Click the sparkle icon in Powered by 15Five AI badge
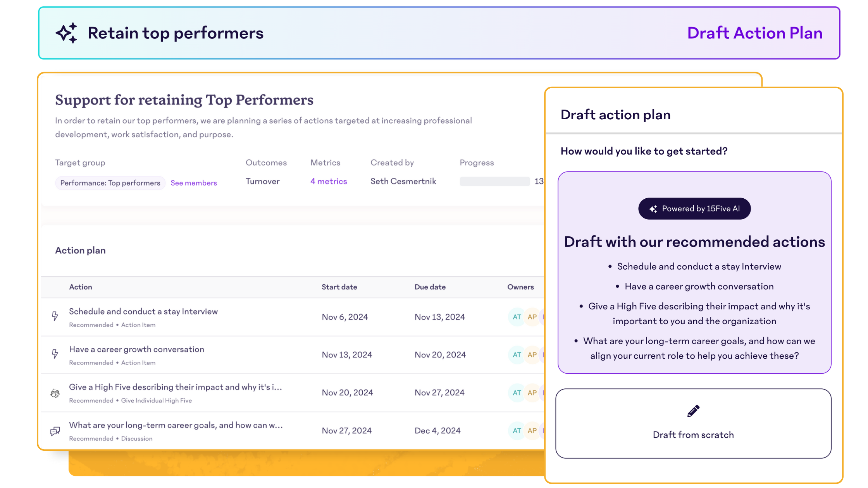Viewport: 868px width, 488px height. click(654, 208)
